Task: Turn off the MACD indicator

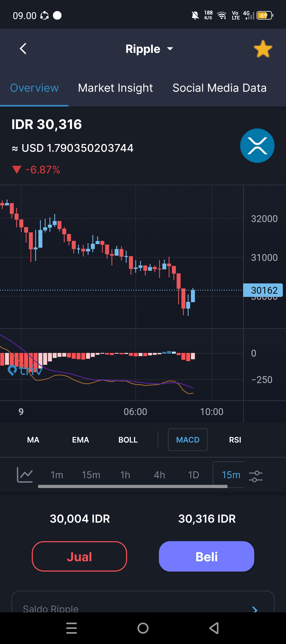Action: click(188, 440)
